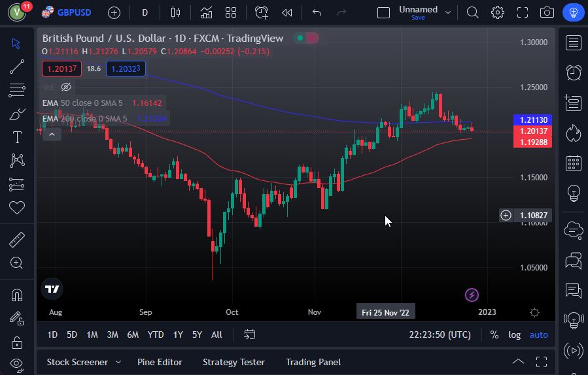Select the 6M time range button
The height and width of the screenshot is (375, 588).
pos(133,334)
